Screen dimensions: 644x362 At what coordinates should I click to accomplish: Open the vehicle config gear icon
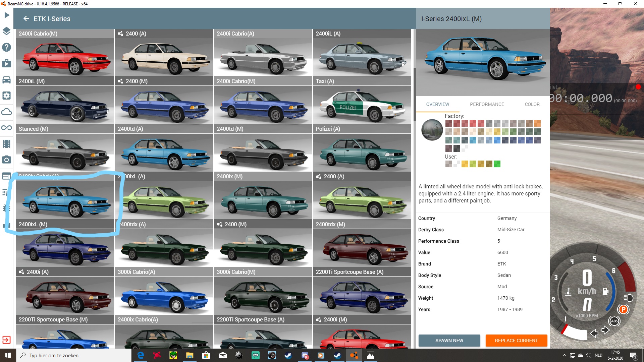pyautogui.click(x=7, y=96)
